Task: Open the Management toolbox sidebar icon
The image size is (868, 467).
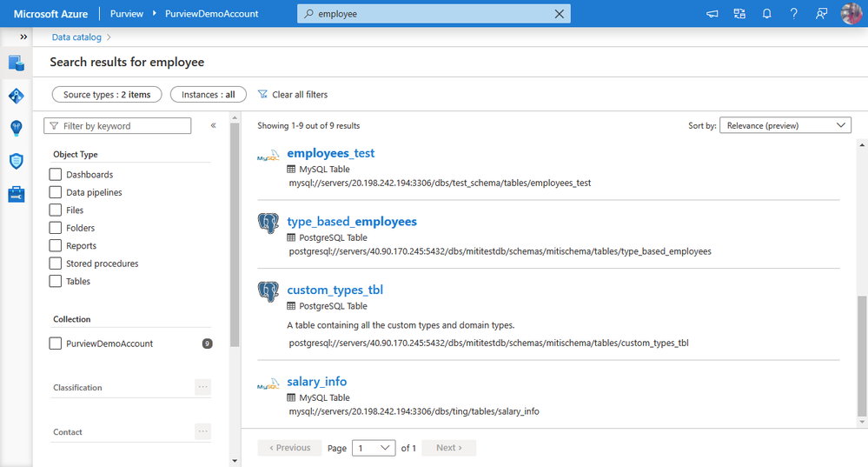Action: [16, 194]
